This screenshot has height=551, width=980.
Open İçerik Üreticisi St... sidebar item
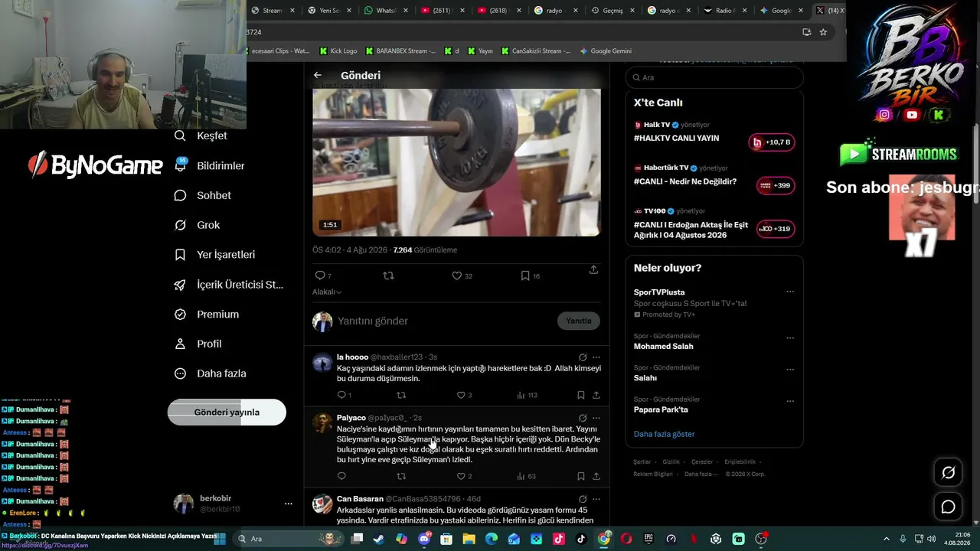(x=229, y=285)
